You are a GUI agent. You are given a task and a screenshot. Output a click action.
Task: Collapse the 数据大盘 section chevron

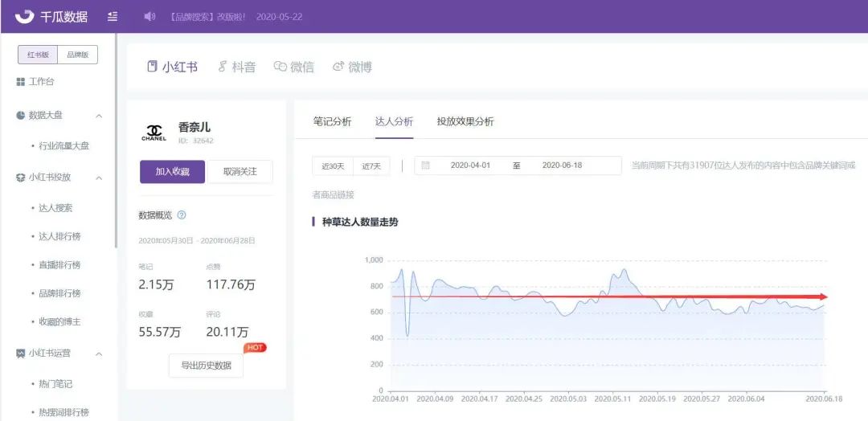point(99,116)
